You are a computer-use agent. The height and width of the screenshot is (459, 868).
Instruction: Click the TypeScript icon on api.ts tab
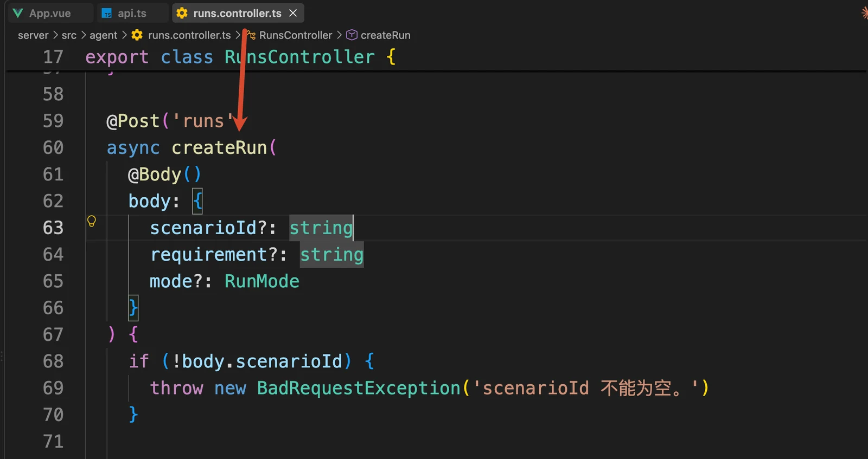coord(107,13)
